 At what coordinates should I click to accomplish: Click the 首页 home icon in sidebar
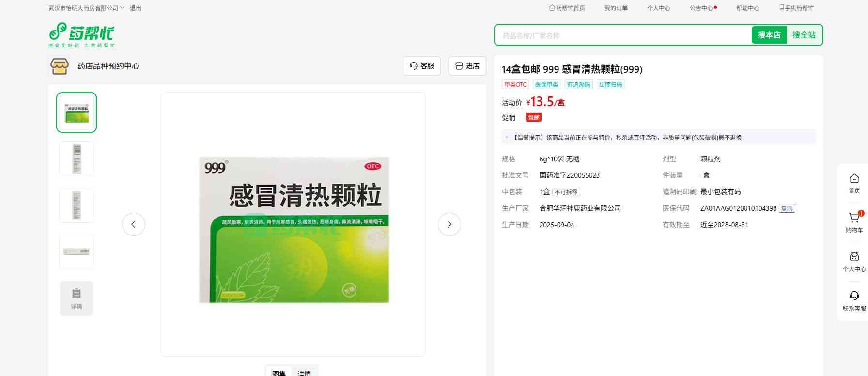854,179
